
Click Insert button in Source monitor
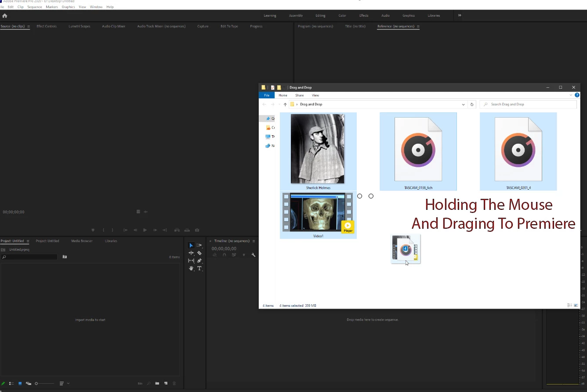click(x=177, y=230)
